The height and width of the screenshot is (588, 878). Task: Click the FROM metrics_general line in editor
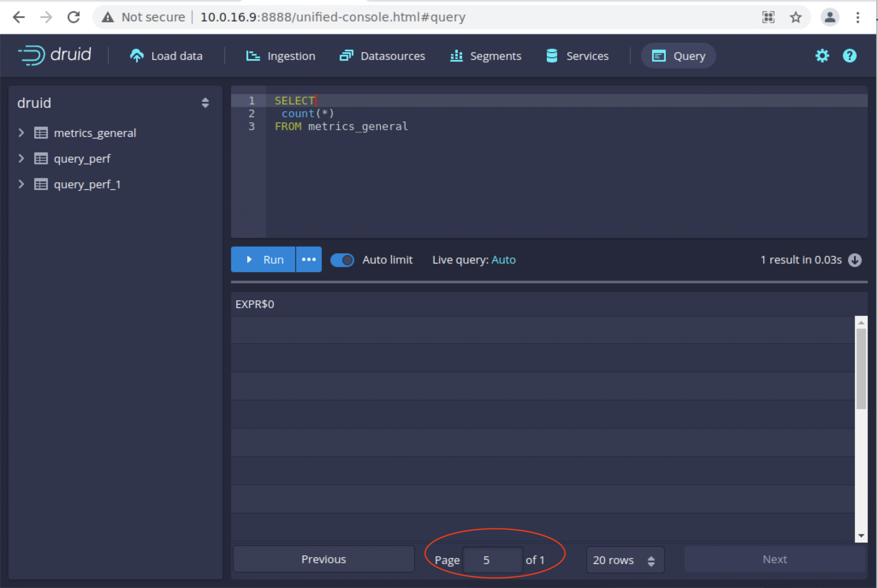341,126
